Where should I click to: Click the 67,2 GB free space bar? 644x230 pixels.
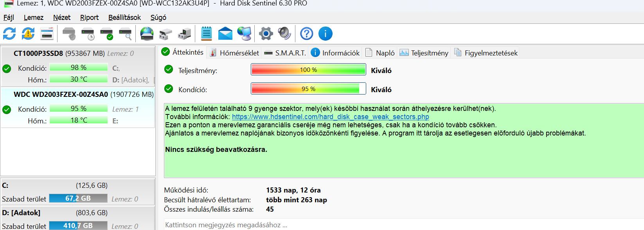click(78, 198)
